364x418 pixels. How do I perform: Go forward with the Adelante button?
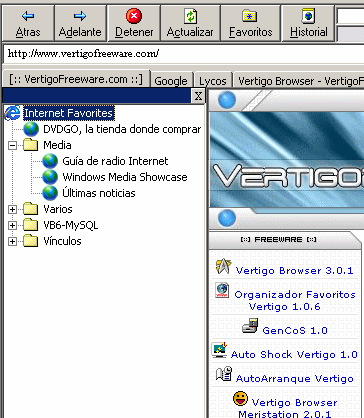(80, 23)
